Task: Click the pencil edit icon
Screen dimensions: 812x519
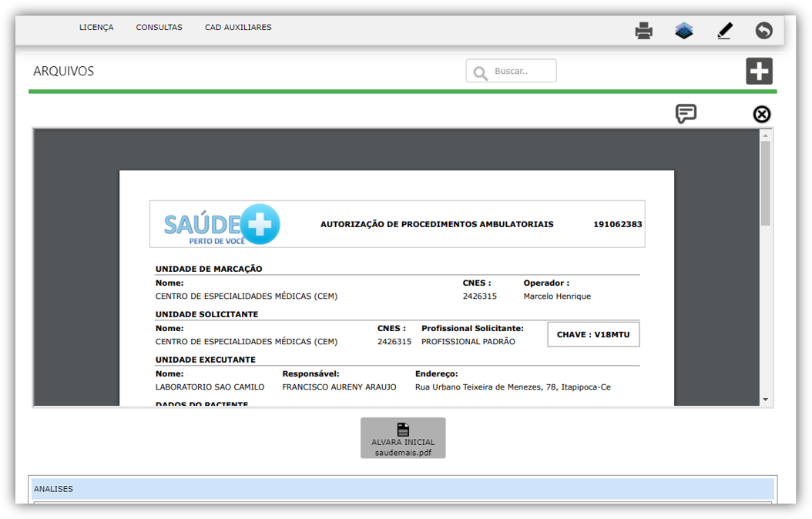Action: tap(724, 31)
